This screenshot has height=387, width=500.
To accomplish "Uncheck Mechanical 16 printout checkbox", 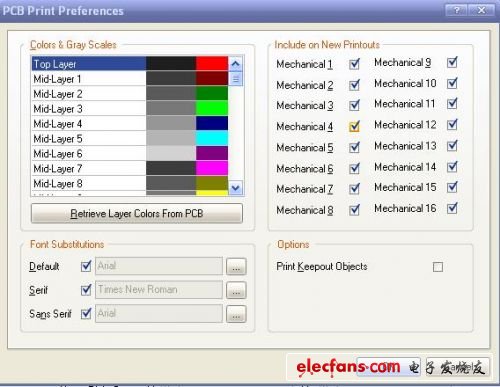I will coord(452,208).
